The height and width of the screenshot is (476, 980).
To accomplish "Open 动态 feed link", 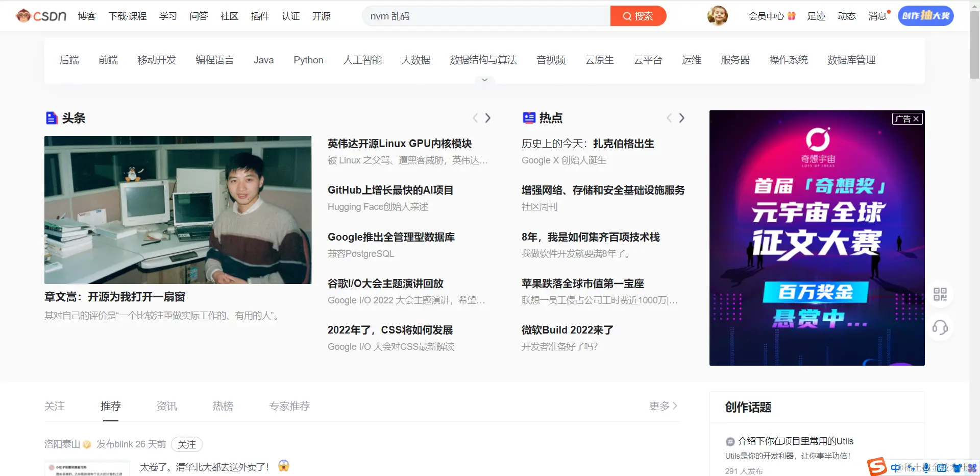I will (847, 16).
